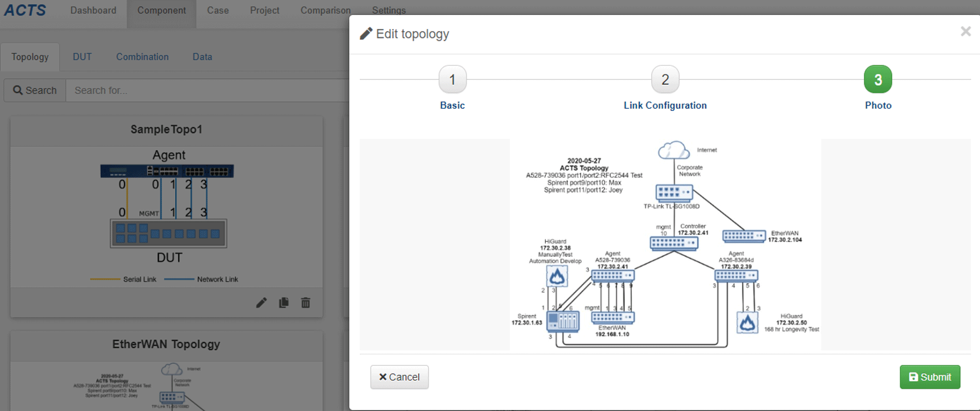
Task: Select the Topology tab
Action: tap(30, 57)
